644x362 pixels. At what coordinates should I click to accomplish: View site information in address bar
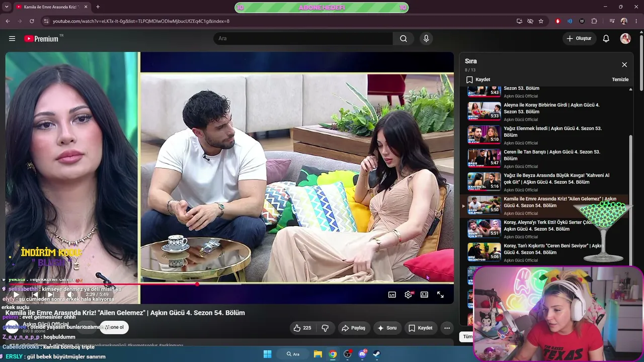point(46,21)
